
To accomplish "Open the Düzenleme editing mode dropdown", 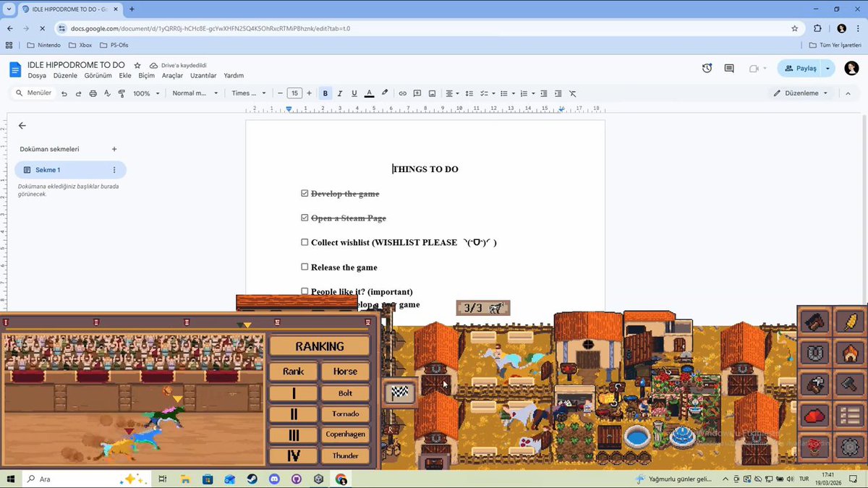I will tap(801, 93).
